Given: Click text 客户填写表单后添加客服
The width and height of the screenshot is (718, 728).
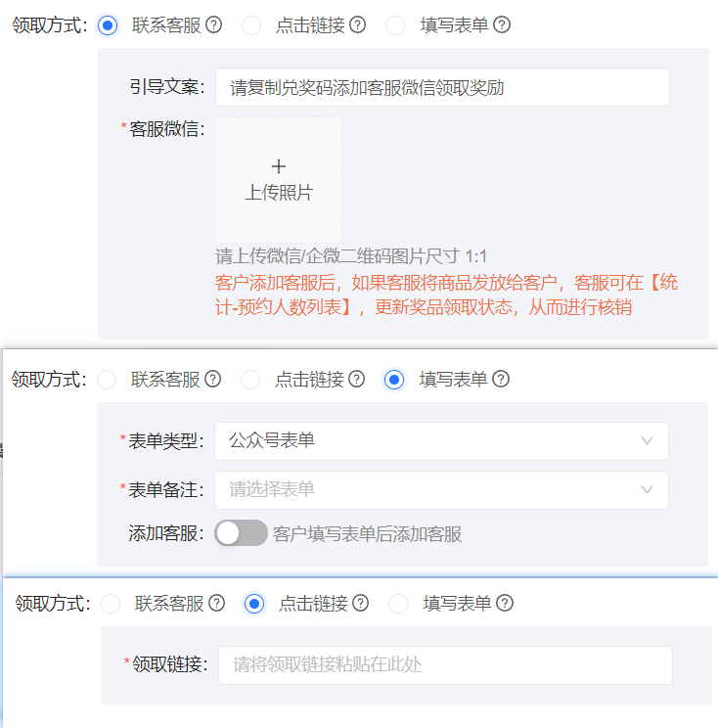Looking at the screenshot, I should pos(367,534).
